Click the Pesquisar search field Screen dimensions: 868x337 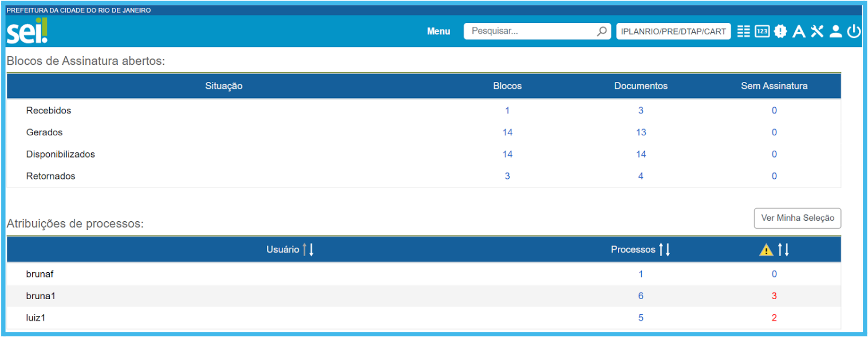pyautogui.click(x=530, y=32)
